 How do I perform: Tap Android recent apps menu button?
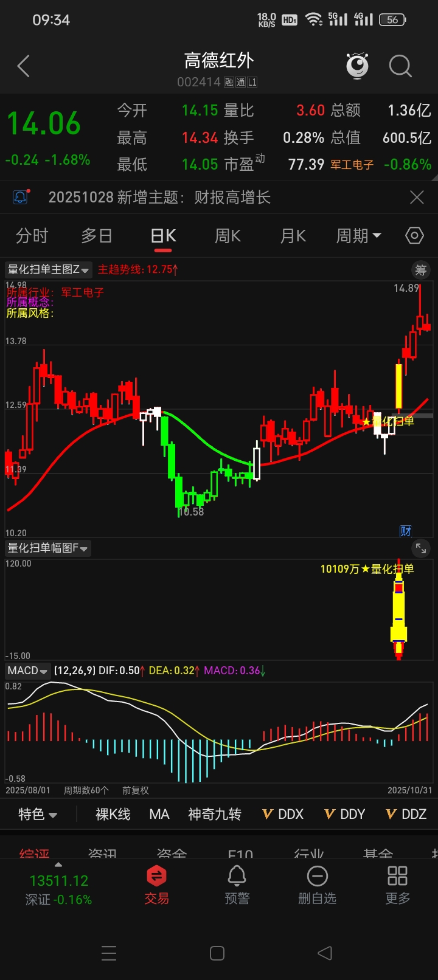[109, 953]
